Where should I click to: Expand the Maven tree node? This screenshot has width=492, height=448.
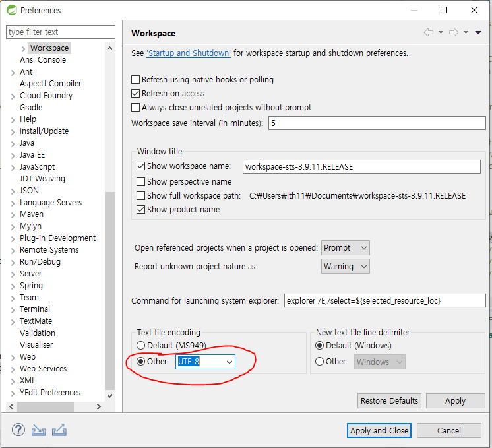tap(13, 215)
